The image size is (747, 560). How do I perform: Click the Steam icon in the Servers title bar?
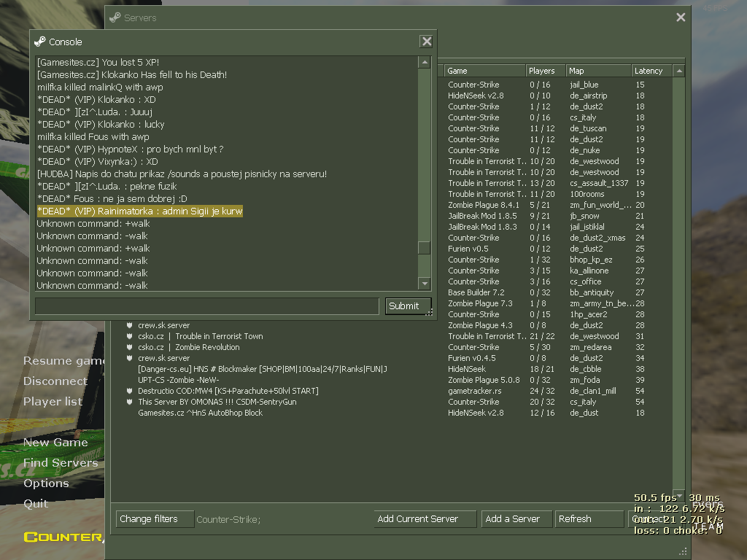point(115,17)
